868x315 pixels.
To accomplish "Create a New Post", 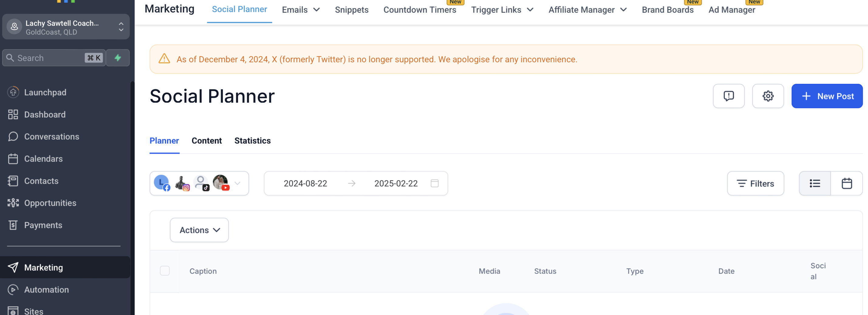I will tap(827, 96).
